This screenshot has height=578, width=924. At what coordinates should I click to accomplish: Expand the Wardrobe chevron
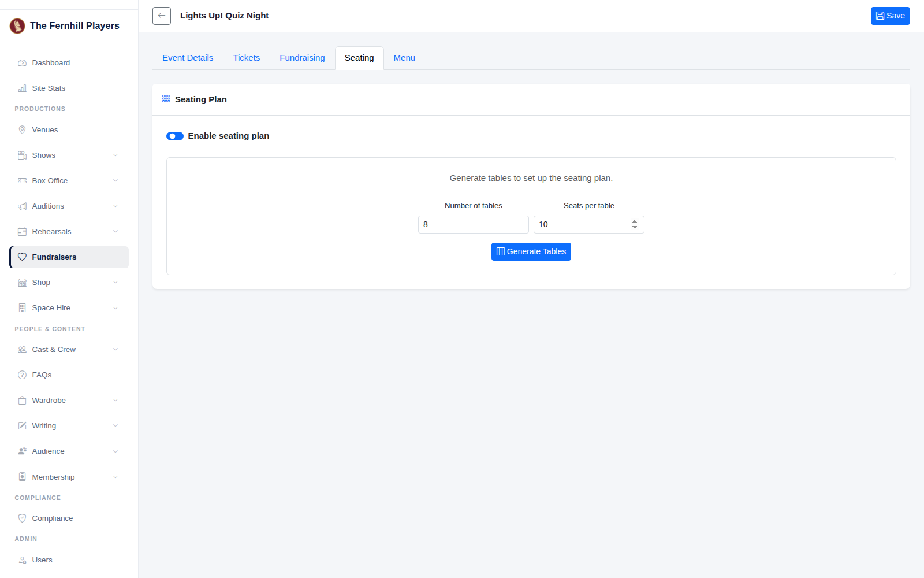(115, 401)
